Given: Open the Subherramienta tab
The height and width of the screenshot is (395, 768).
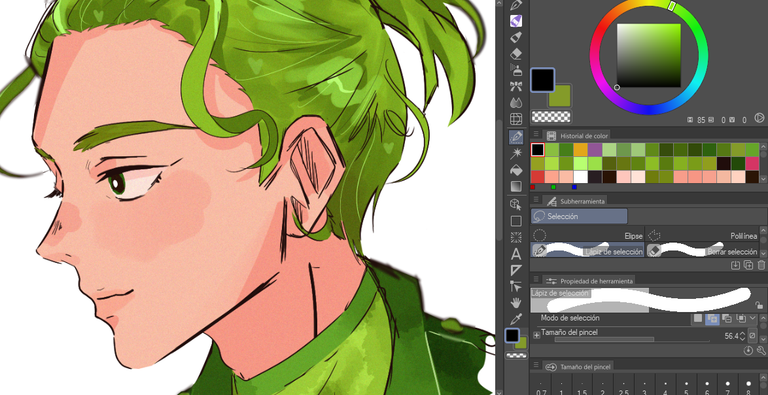Looking at the screenshot, I should [576, 201].
